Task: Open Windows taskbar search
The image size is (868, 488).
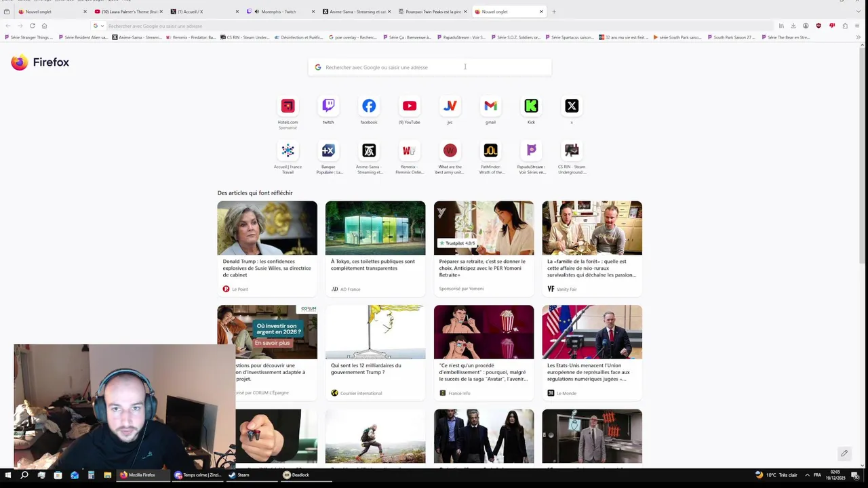Action: (24, 475)
